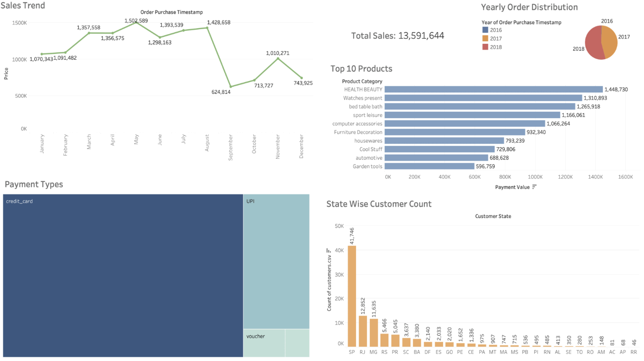Click the SP bar in state chart
This screenshot has height=361, width=644.
pyautogui.click(x=352, y=296)
